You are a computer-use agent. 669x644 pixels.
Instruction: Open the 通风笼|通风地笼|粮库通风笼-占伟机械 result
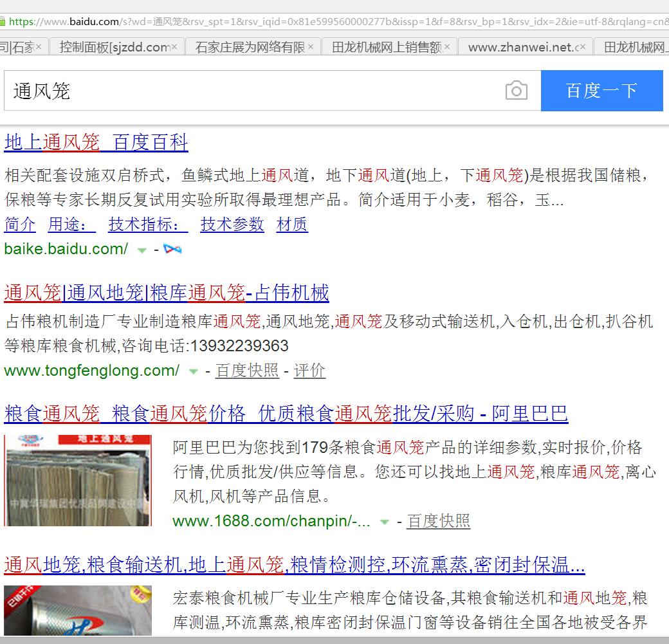coord(167,293)
